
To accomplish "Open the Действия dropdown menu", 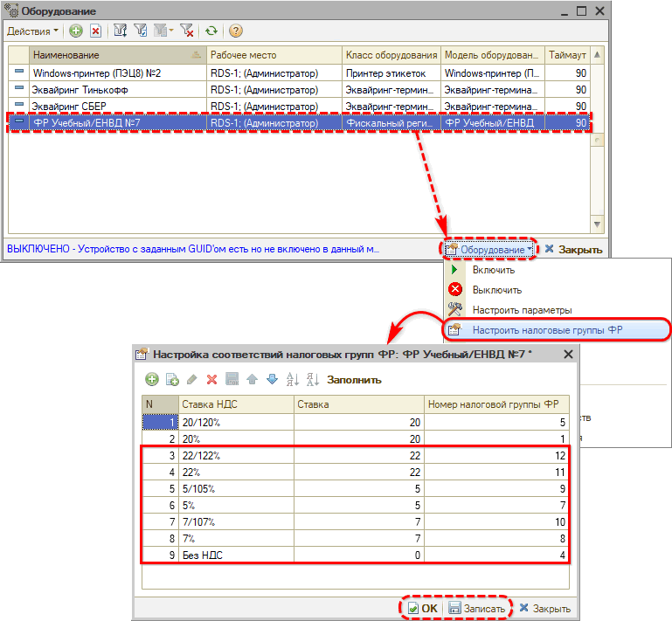I will [x=32, y=31].
